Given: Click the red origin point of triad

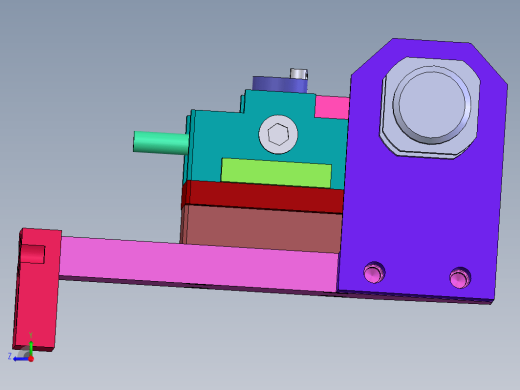Looking at the screenshot, I should coord(31,359).
